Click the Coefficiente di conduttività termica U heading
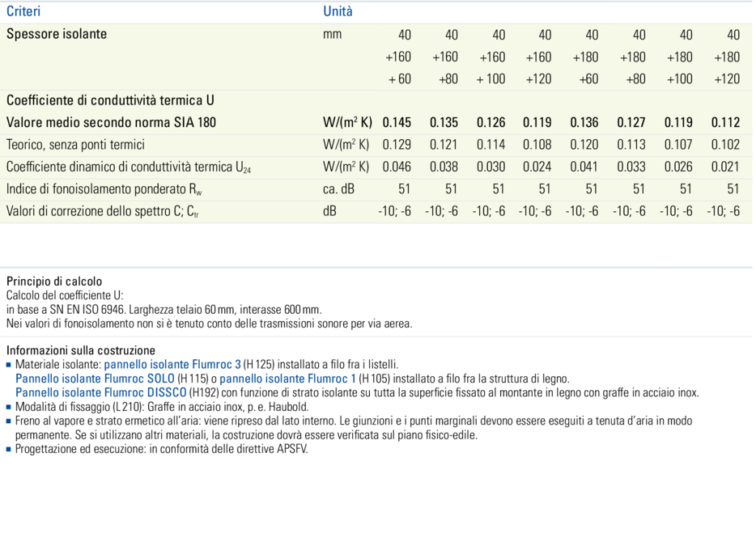The width and height of the screenshot is (756, 542). point(110,101)
